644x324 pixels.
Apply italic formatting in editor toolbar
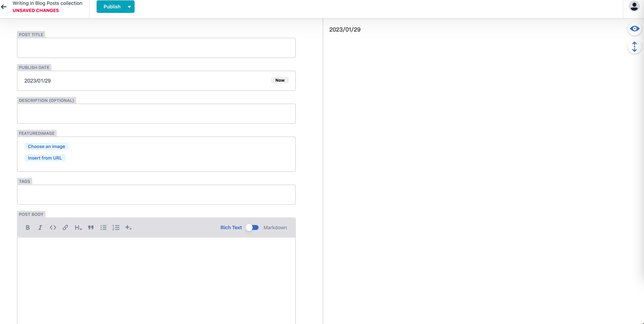click(x=40, y=227)
